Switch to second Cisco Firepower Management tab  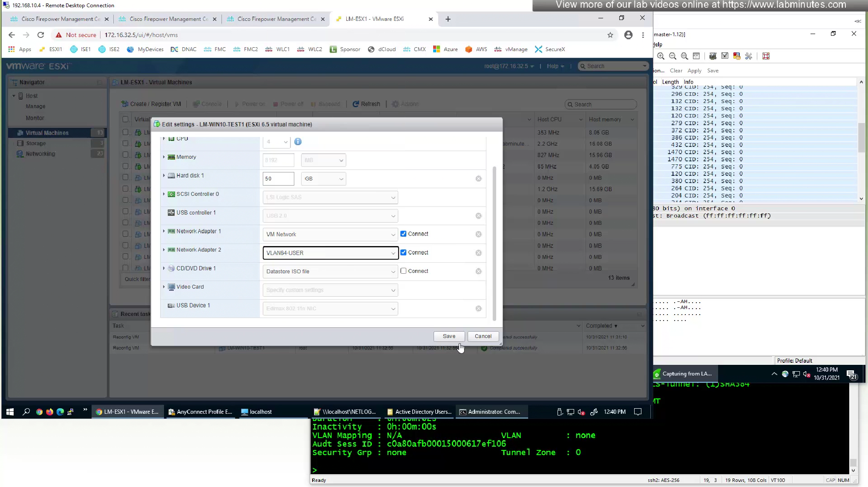coord(168,19)
